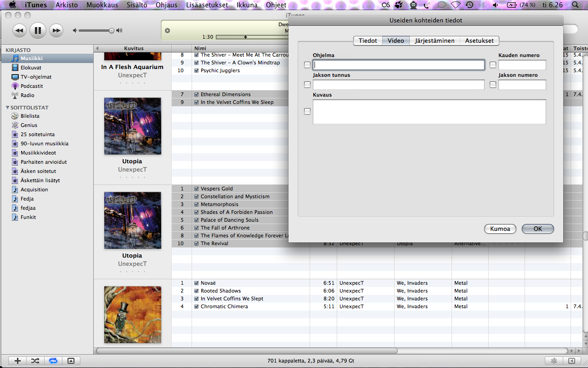Cancel the dialog with Kumoa
Viewport: 588px width, 368px height.
click(500, 229)
